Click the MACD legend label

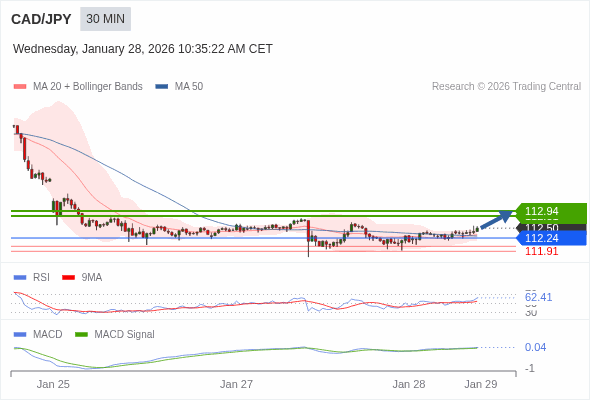coord(48,335)
